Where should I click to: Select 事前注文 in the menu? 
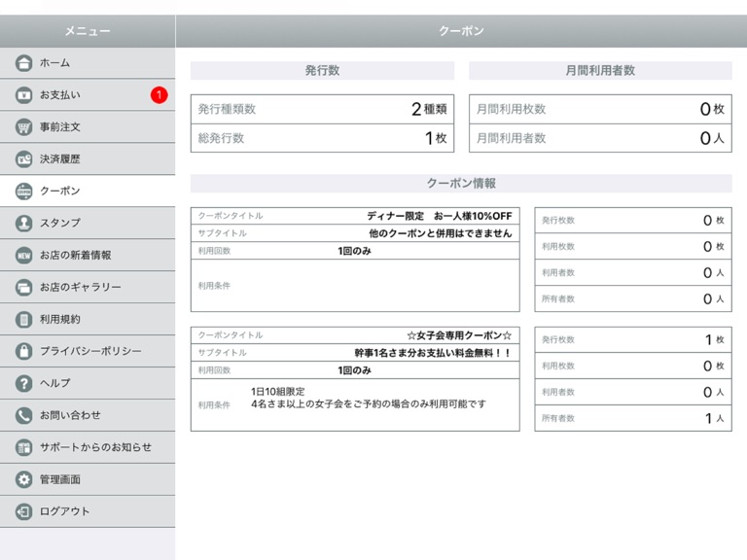click(88, 127)
